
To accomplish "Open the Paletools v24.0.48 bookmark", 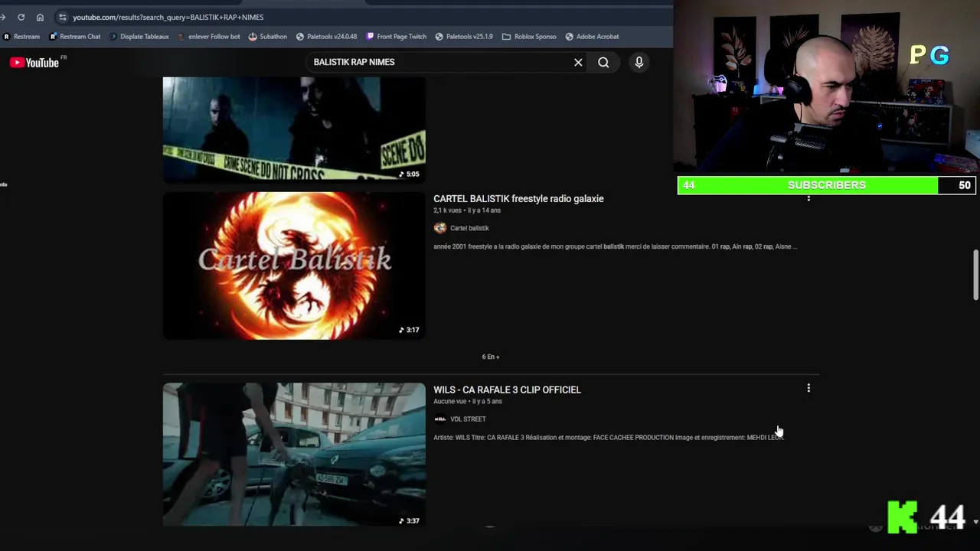I will coord(327,36).
